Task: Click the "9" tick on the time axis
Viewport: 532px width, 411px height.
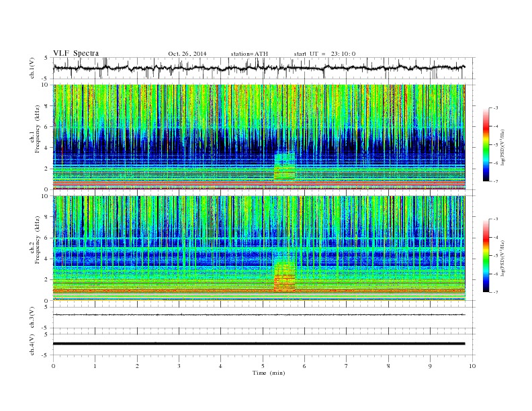Action: coord(430,366)
